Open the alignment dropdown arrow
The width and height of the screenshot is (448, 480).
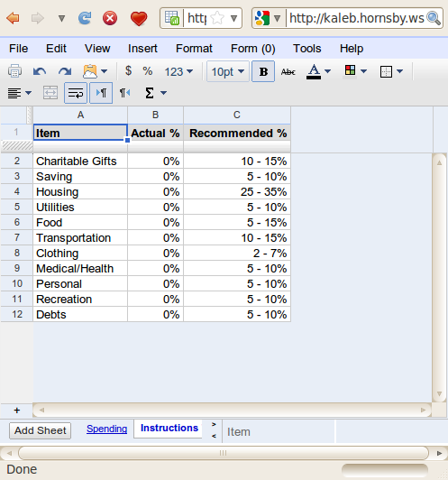pyautogui.click(x=29, y=93)
